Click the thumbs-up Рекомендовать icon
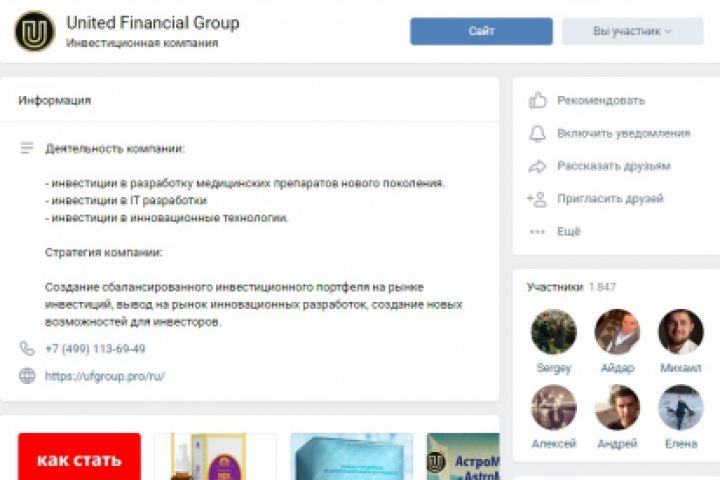 pyautogui.click(x=537, y=100)
